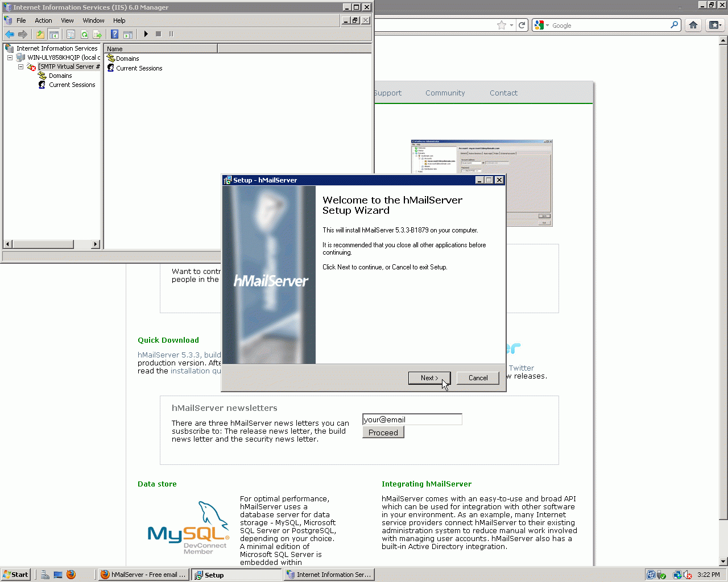Pause the SMTP server with the pause icon
The width and height of the screenshot is (728, 582).
pyautogui.click(x=171, y=34)
